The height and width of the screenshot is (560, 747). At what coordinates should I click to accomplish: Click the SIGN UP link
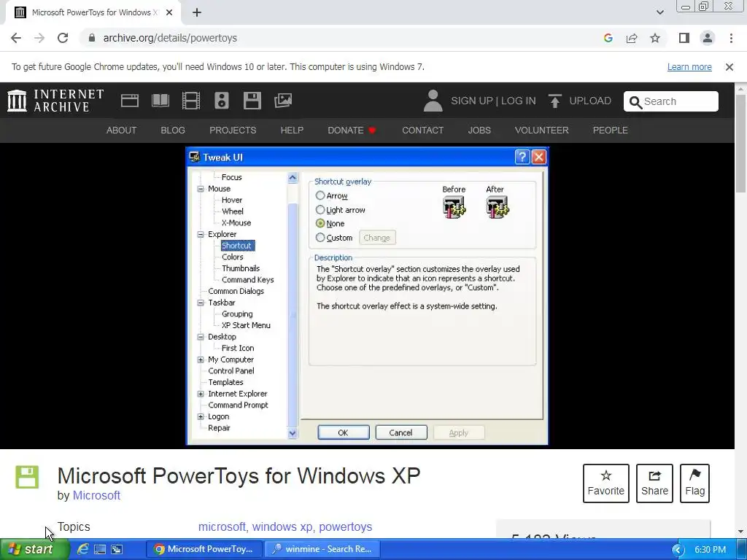point(472,101)
